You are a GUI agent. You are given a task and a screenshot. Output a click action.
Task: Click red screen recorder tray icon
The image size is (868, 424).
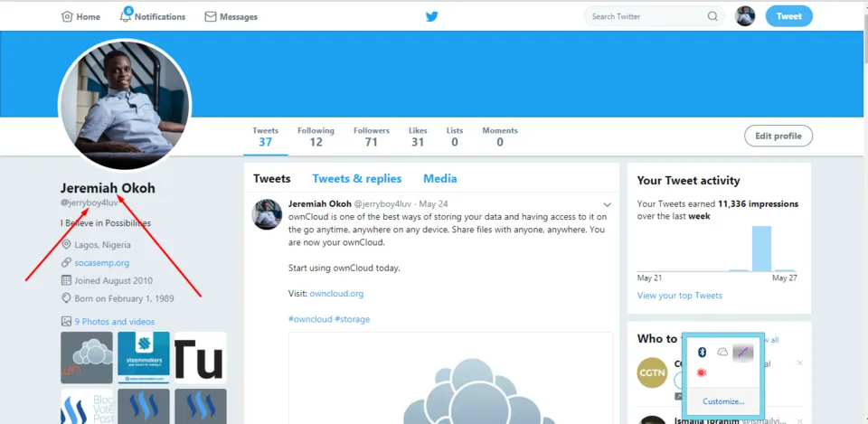tap(702, 373)
